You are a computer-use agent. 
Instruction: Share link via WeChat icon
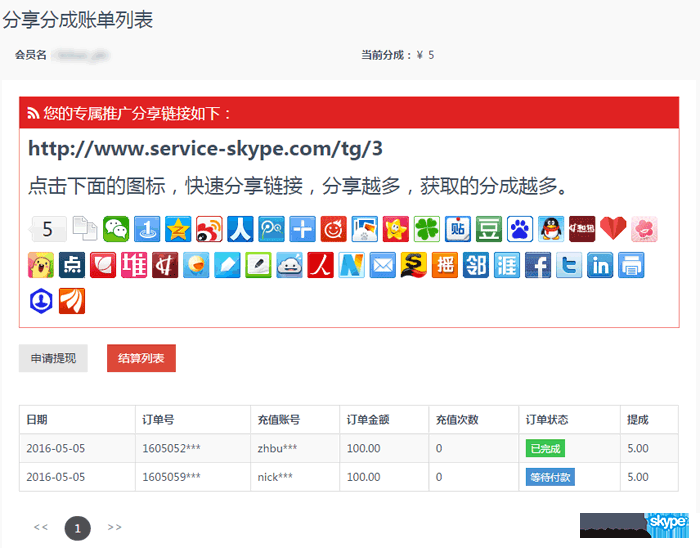coord(117,229)
